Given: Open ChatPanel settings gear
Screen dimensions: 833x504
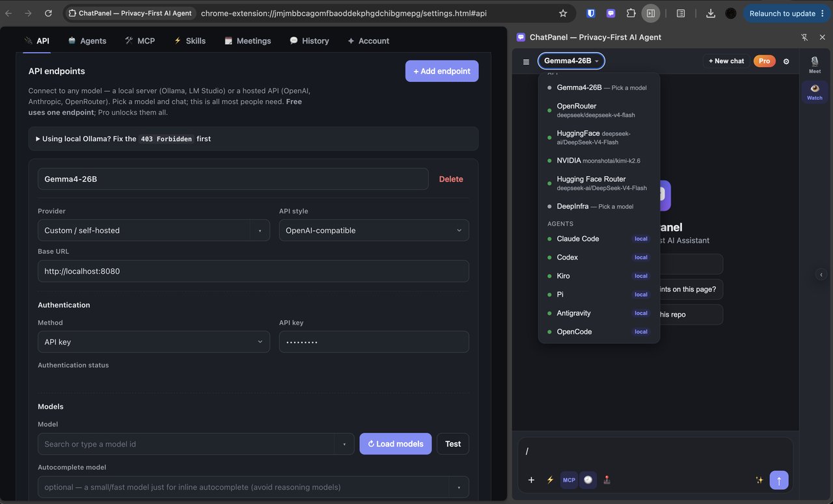Looking at the screenshot, I should pos(786,61).
